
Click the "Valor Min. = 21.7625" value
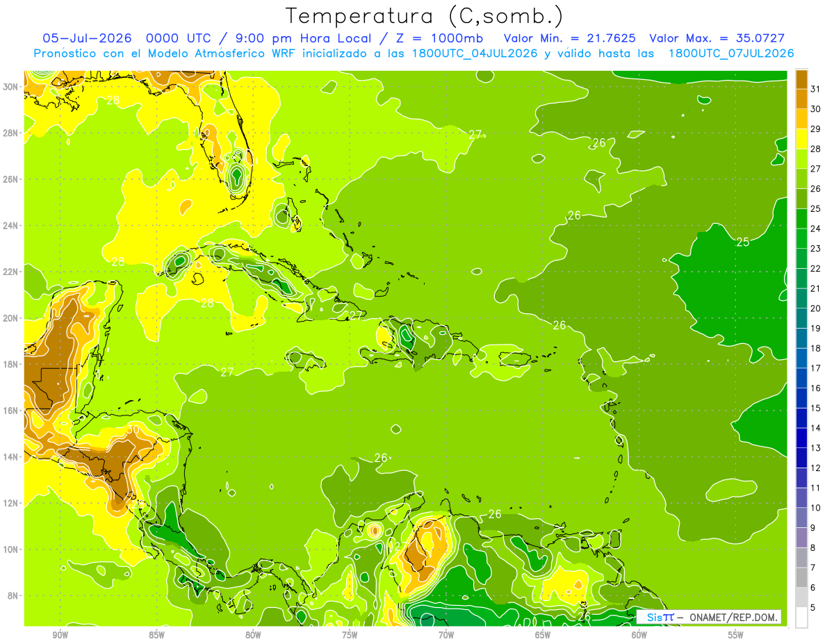pyautogui.click(x=570, y=38)
